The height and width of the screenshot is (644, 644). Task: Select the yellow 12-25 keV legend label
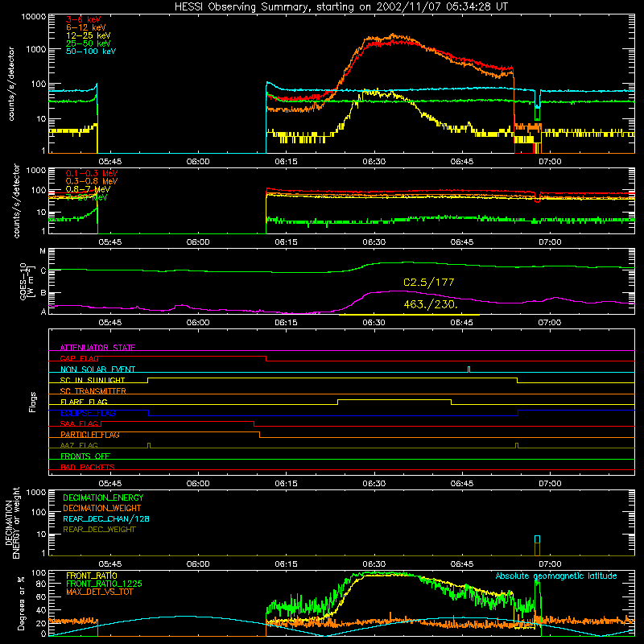pyautogui.click(x=89, y=35)
